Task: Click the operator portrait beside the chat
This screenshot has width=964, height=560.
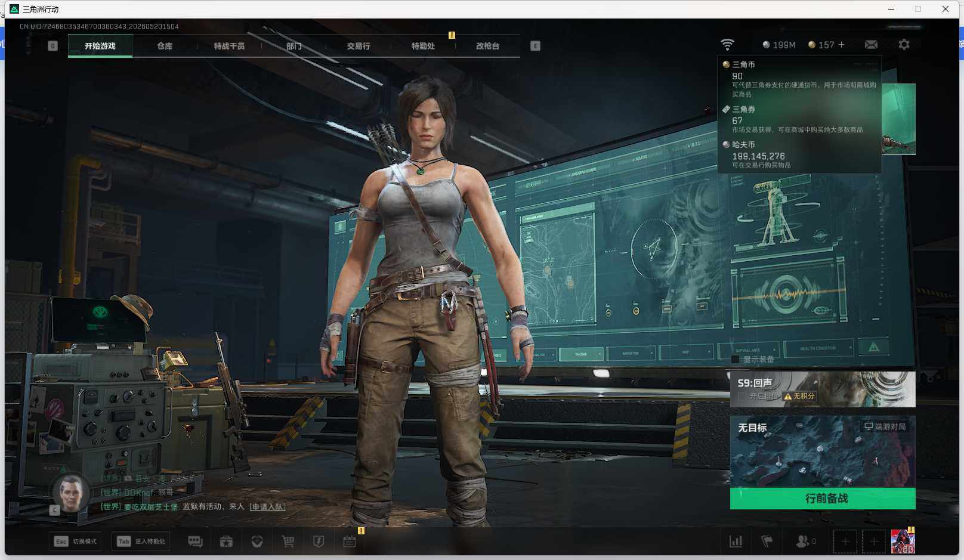Action: click(x=71, y=493)
